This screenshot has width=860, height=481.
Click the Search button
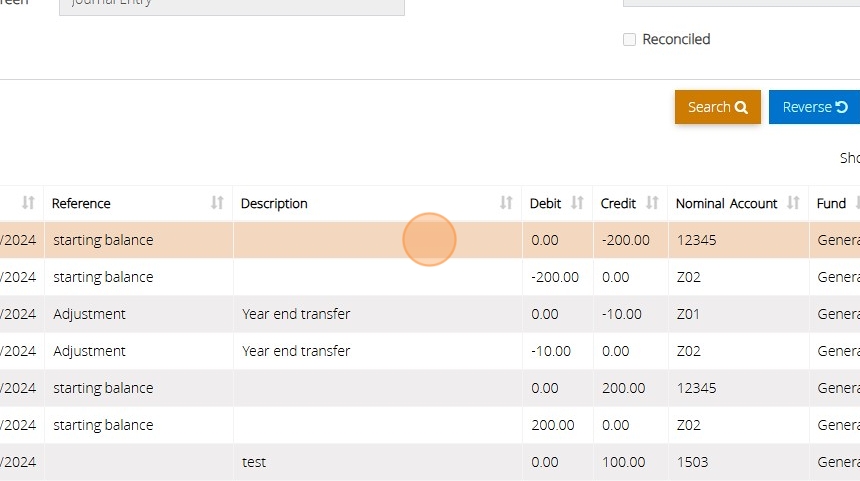[x=717, y=107]
